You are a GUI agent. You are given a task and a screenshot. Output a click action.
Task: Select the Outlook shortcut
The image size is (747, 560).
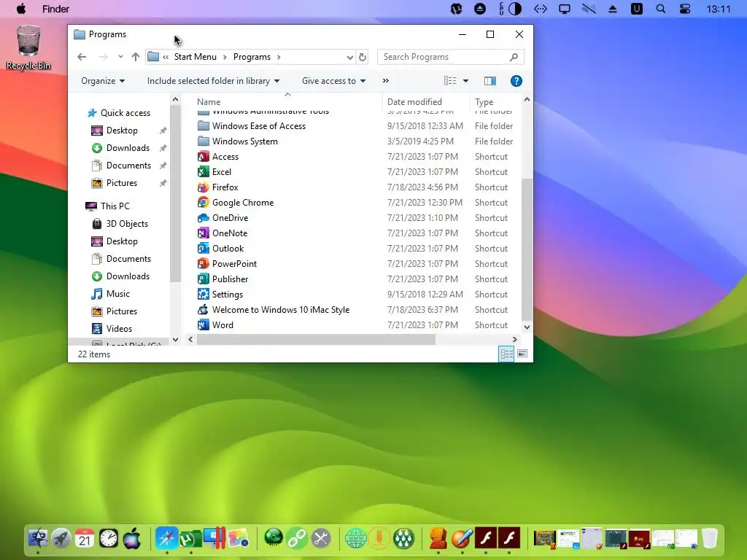[x=228, y=248]
